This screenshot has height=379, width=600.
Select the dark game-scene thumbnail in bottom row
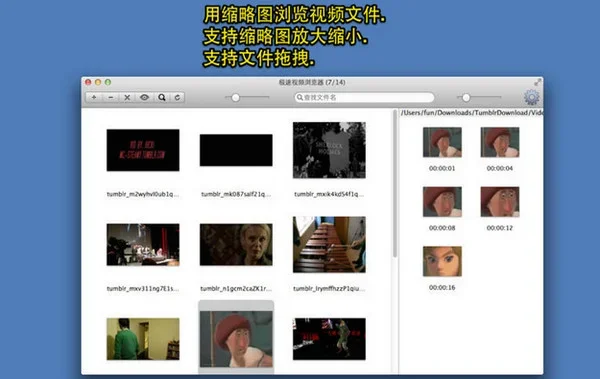click(329, 339)
